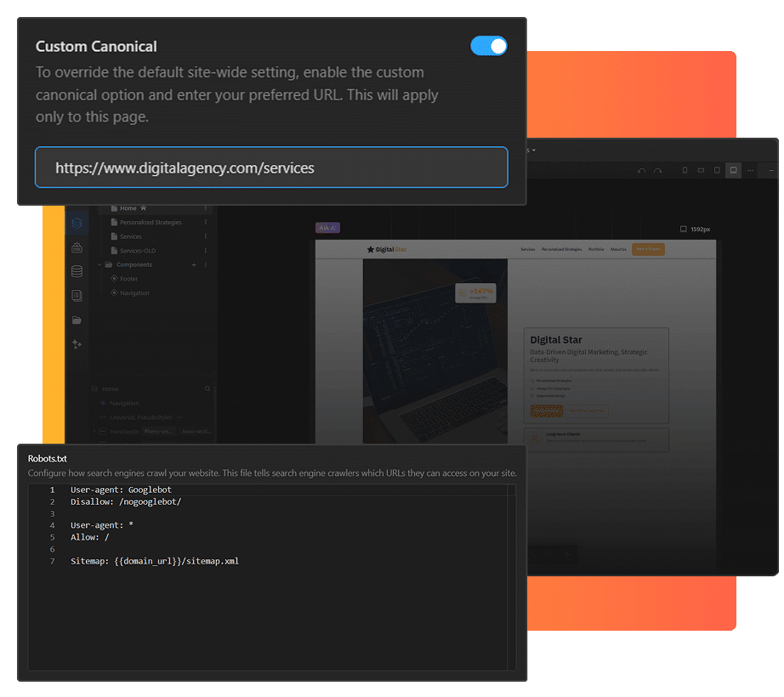The height and width of the screenshot is (697, 784).
Task: Toggle the Custom Canonical switch off
Action: coord(489,46)
